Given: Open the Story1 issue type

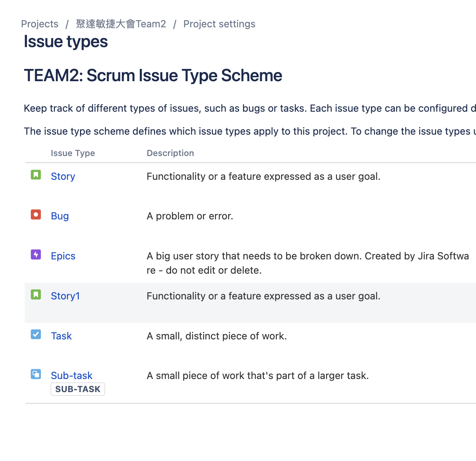Looking at the screenshot, I should 65,296.
